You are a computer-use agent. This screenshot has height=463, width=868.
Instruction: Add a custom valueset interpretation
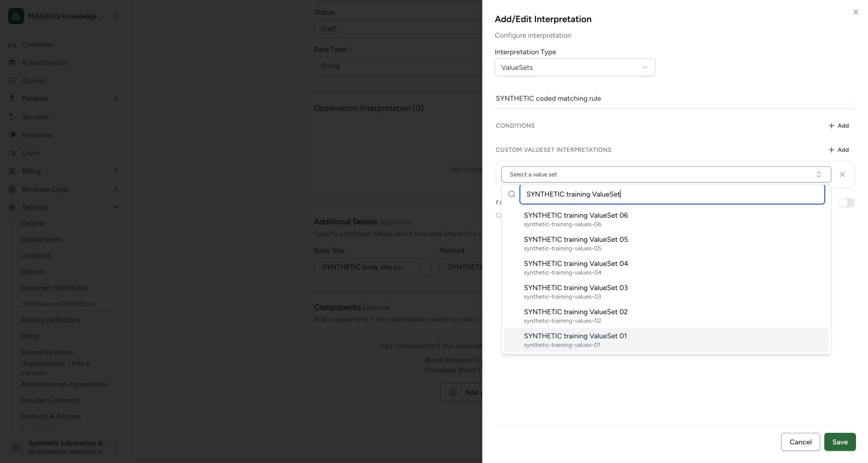(x=838, y=150)
